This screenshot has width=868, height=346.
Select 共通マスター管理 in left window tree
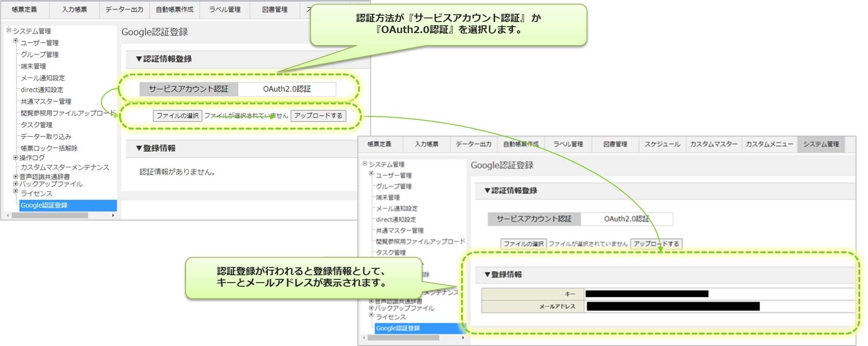coord(46,102)
